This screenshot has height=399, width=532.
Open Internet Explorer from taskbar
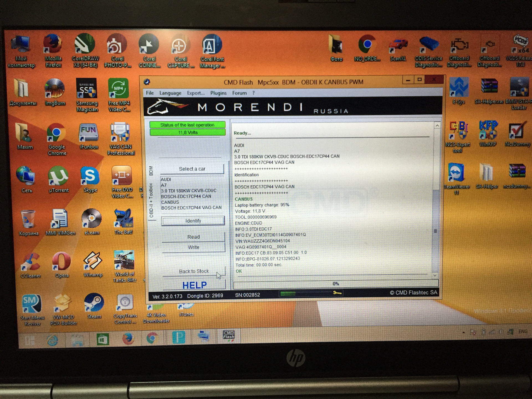(53, 340)
